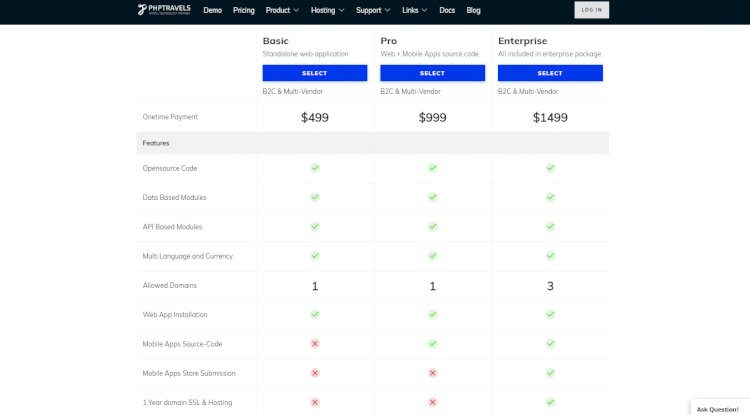Click Pro checkmark for Web App Installation
This screenshot has height=415, width=750.
[432, 314]
